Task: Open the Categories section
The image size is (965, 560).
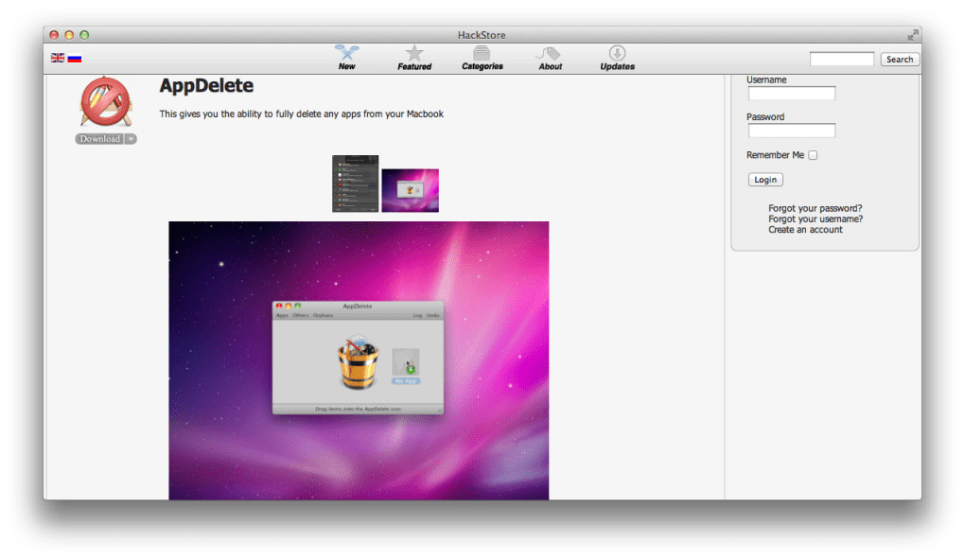Action: pos(482,58)
